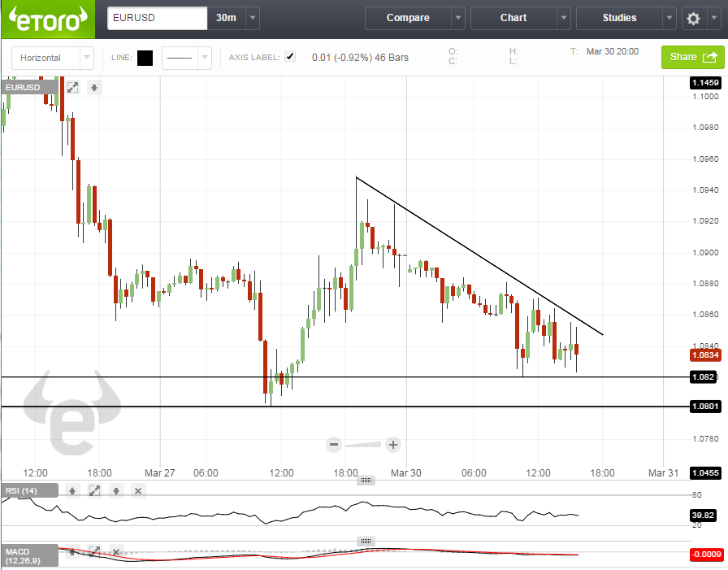
Task: Maximize the MACD panel
Action: [x=94, y=552]
